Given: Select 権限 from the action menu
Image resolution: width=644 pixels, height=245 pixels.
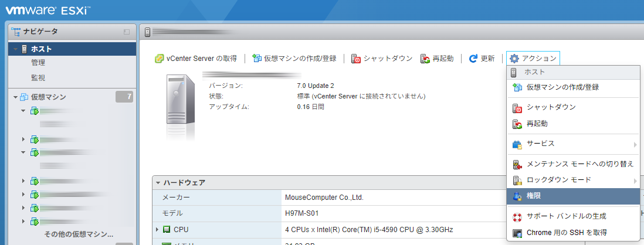Looking at the screenshot, I should [574, 196].
